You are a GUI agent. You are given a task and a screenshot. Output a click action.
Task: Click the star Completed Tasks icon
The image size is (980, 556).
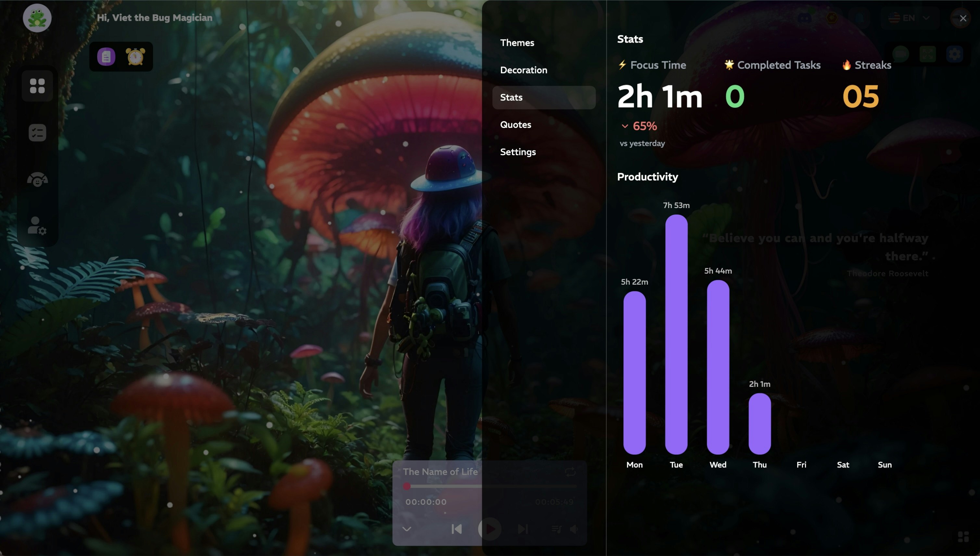pyautogui.click(x=729, y=65)
